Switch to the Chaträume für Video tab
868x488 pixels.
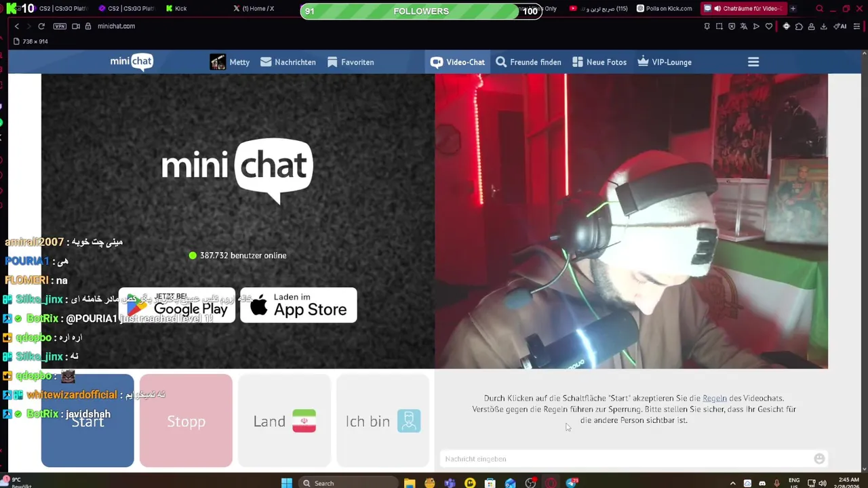click(x=743, y=9)
